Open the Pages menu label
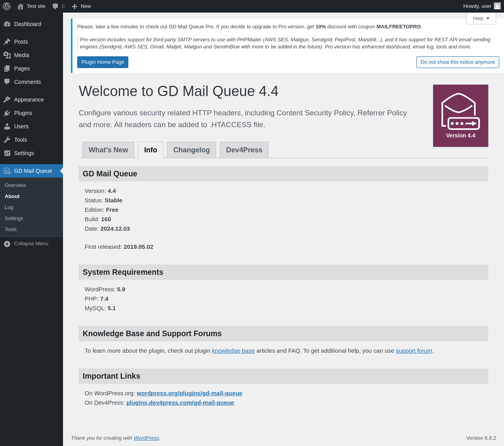 [22, 68]
